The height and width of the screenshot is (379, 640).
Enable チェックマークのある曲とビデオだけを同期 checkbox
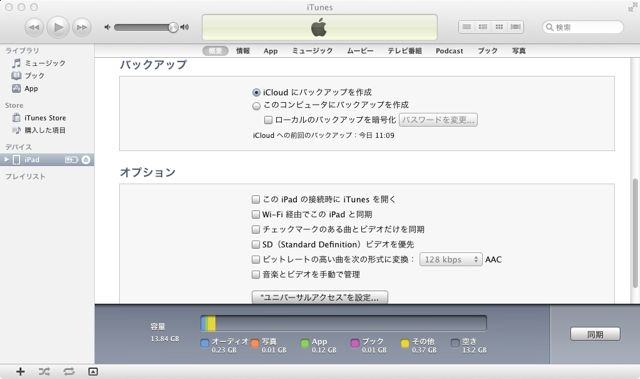(256, 229)
